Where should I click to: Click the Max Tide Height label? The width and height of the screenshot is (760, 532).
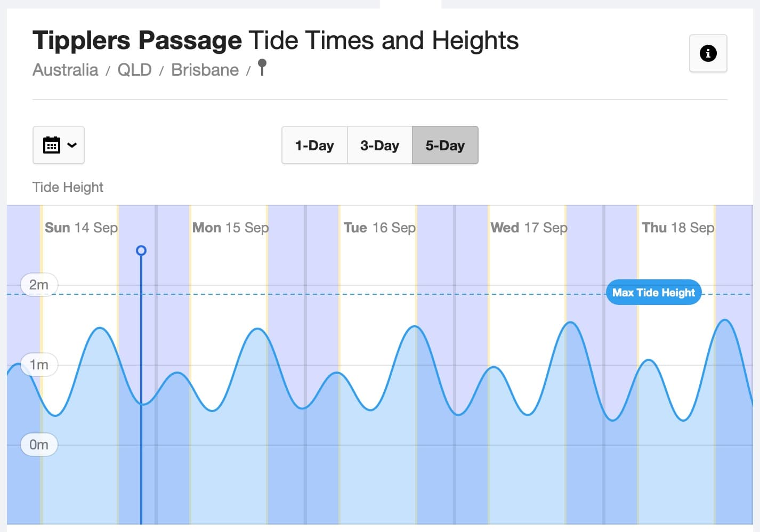pyautogui.click(x=653, y=292)
